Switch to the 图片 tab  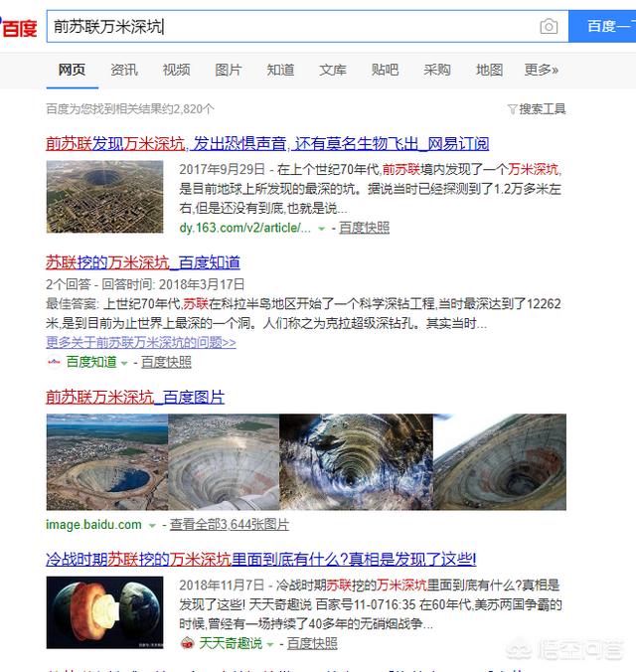point(229,70)
